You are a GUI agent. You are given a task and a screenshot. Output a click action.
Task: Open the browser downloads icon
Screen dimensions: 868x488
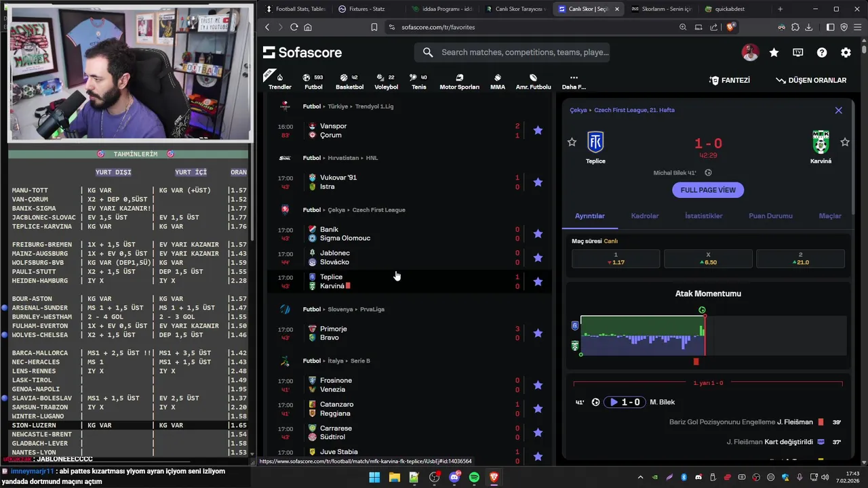click(808, 27)
